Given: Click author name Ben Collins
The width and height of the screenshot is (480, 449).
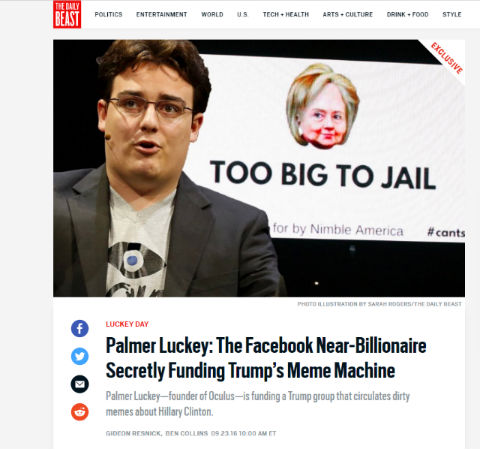Looking at the screenshot, I should (187, 433).
